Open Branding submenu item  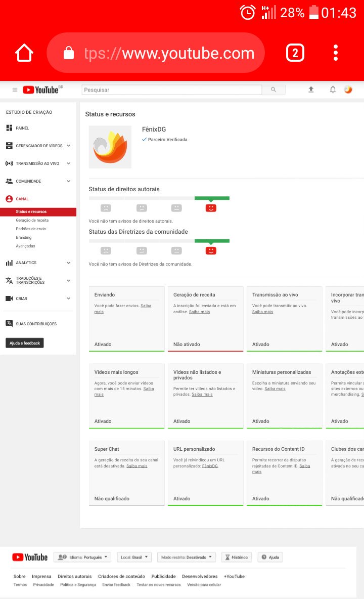(x=24, y=238)
